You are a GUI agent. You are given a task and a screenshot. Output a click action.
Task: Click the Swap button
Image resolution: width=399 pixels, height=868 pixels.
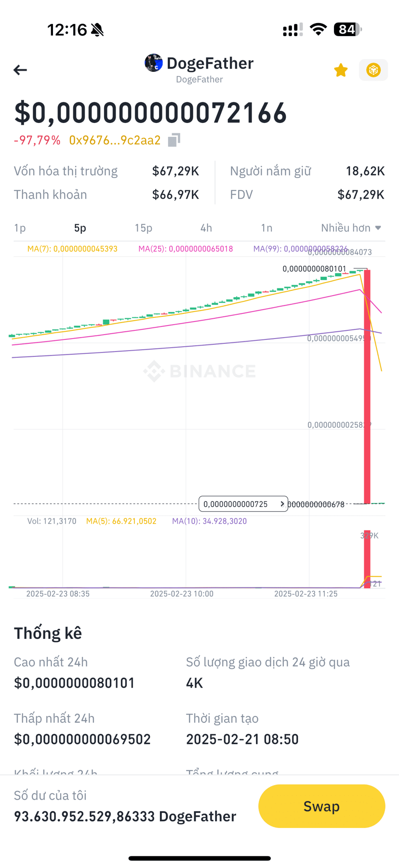(321, 806)
